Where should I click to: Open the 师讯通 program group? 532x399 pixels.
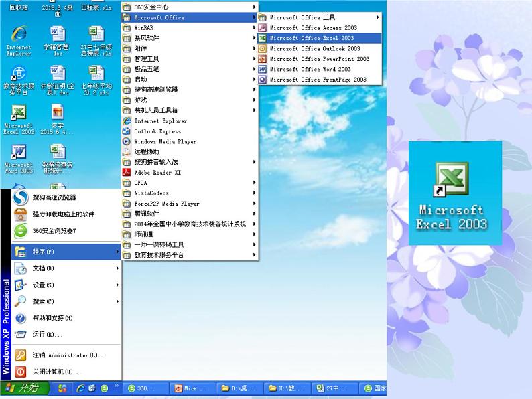click(190, 234)
